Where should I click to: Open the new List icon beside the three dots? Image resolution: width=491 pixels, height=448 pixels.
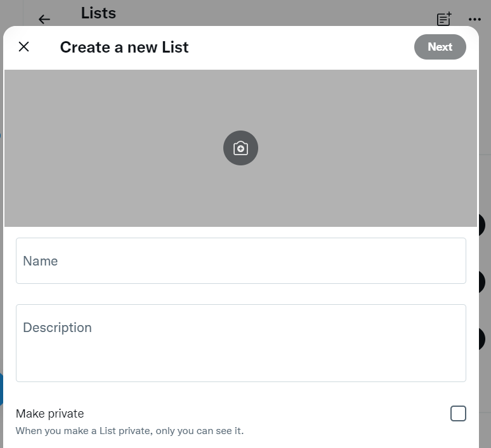pyautogui.click(x=444, y=19)
